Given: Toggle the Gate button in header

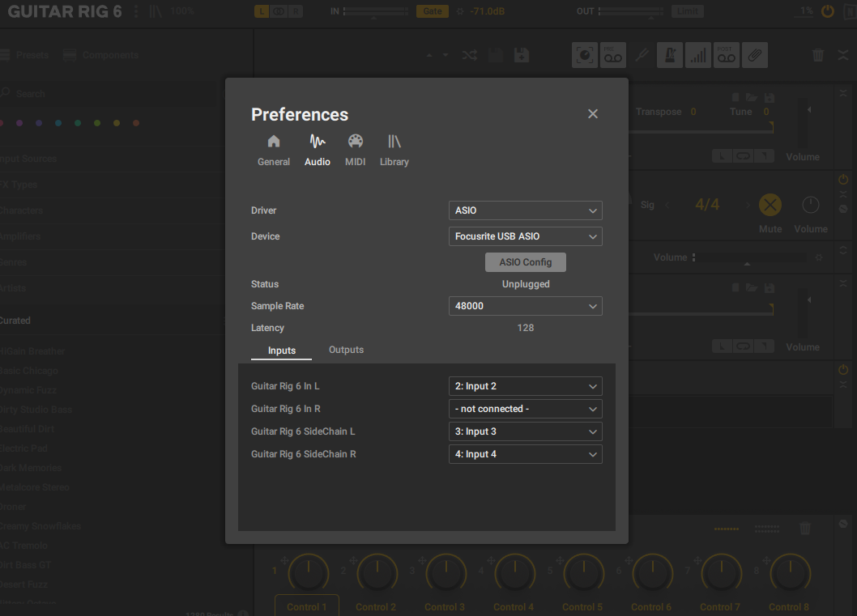Looking at the screenshot, I should click(x=433, y=11).
